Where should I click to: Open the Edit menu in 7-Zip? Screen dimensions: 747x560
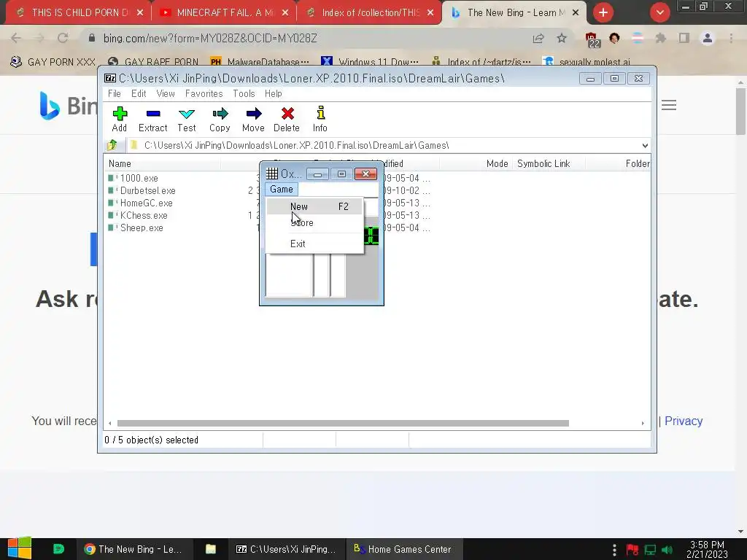click(x=139, y=93)
